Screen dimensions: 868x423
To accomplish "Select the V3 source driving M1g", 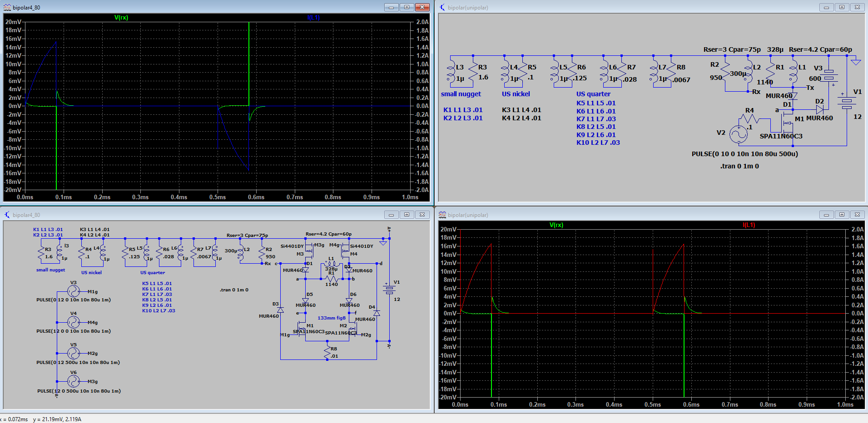I will (x=74, y=291).
